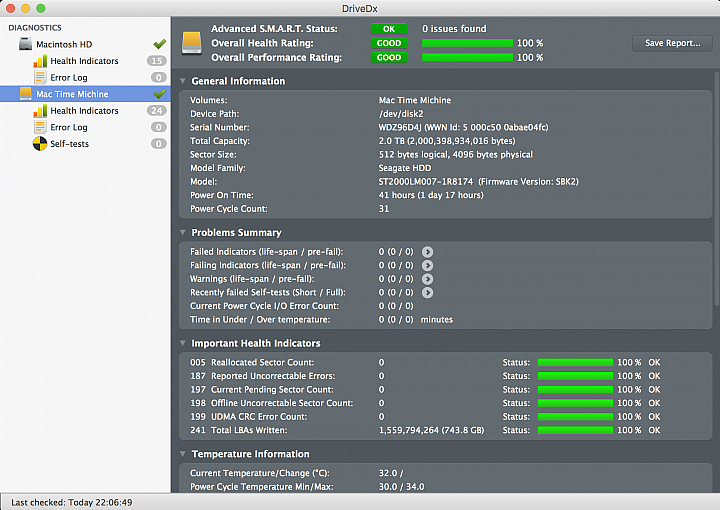Click the Current Temperature 32.0 value
720x510 pixels.
pyautogui.click(x=391, y=473)
